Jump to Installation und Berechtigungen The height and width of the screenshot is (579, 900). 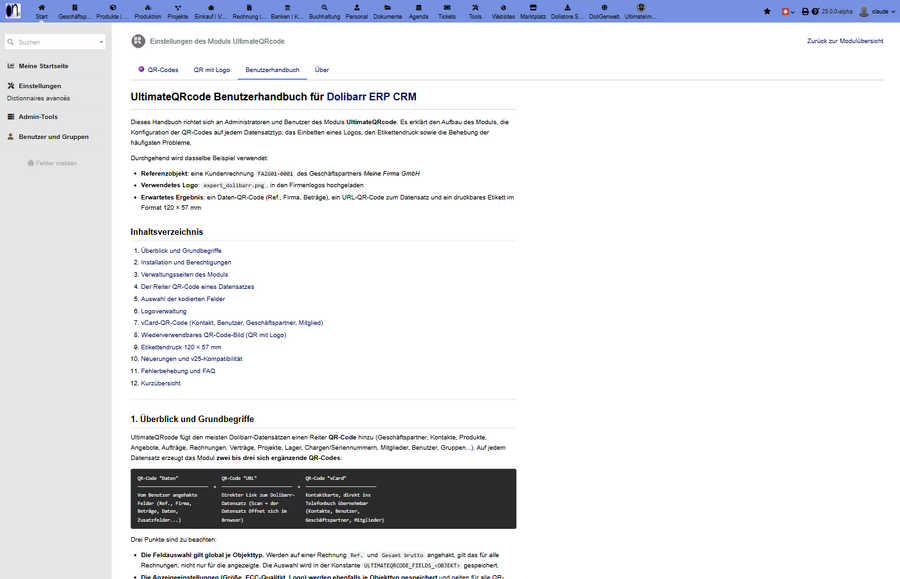(186, 262)
